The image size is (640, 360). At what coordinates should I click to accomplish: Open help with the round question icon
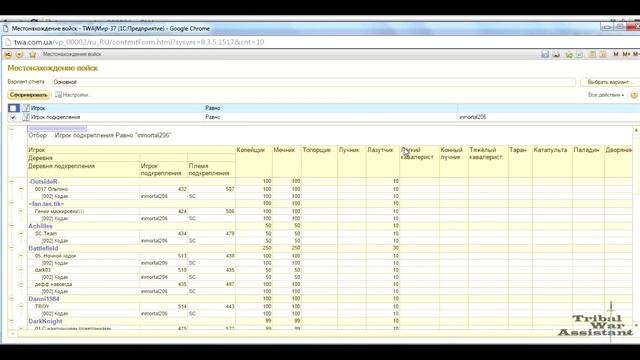634,95
